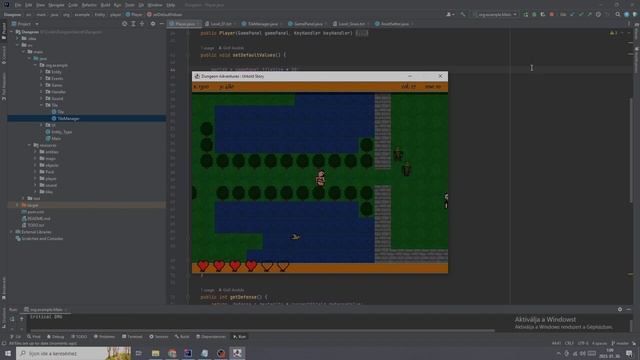Open Windows notification center icon
This screenshot has width=640, height=360.
(x=629, y=353)
